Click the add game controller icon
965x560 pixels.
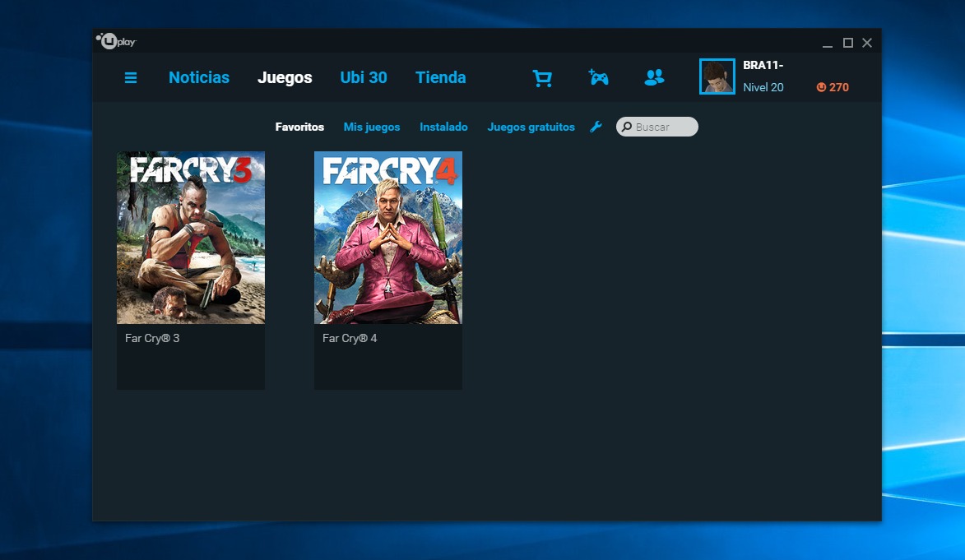598,77
